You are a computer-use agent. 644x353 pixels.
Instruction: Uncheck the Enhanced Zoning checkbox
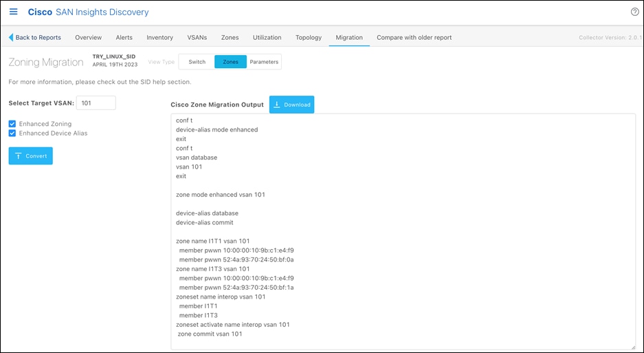click(12, 124)
